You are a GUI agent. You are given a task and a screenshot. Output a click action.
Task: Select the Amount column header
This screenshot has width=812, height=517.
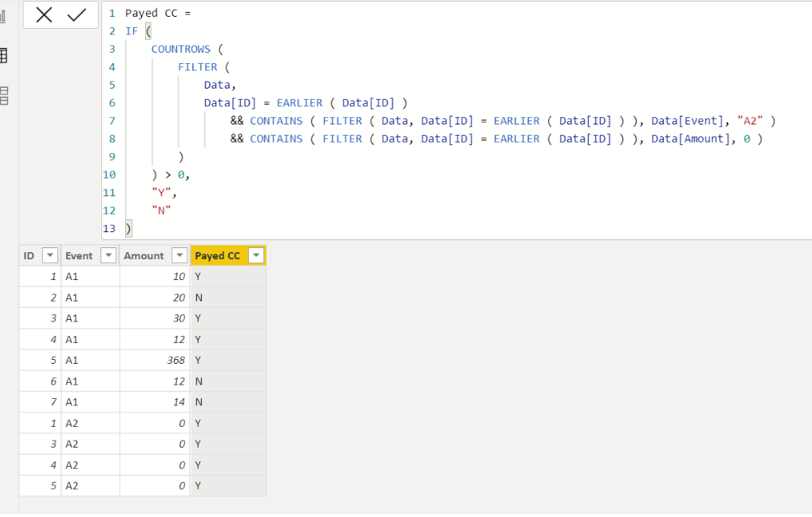pyautogui.click(x=155, y=255)
